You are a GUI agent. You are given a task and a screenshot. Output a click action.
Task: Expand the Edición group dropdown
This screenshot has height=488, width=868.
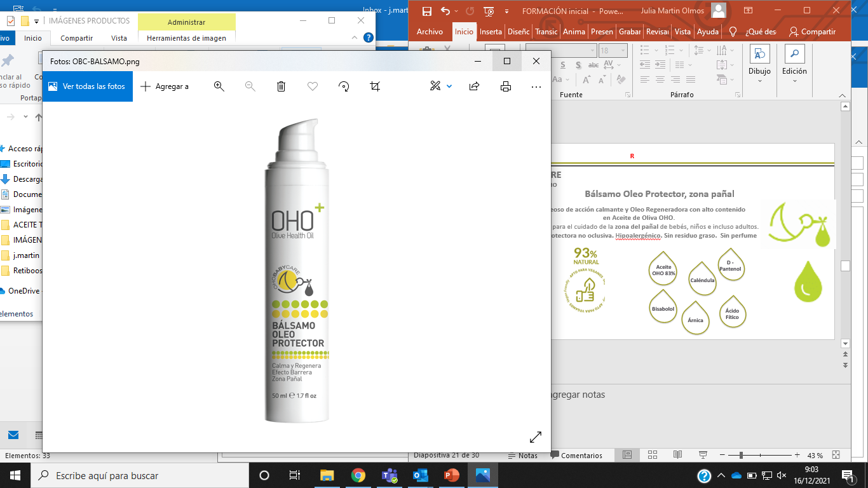794,80
